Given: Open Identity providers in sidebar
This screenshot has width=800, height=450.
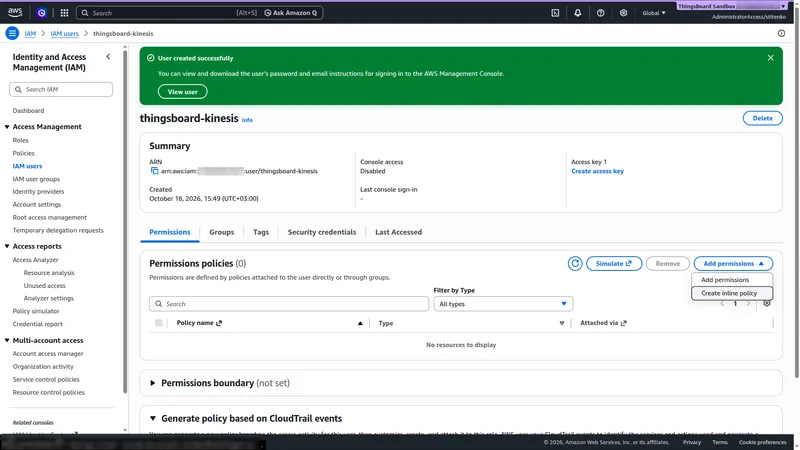Looking at the screenshot, I should (38, 191).
